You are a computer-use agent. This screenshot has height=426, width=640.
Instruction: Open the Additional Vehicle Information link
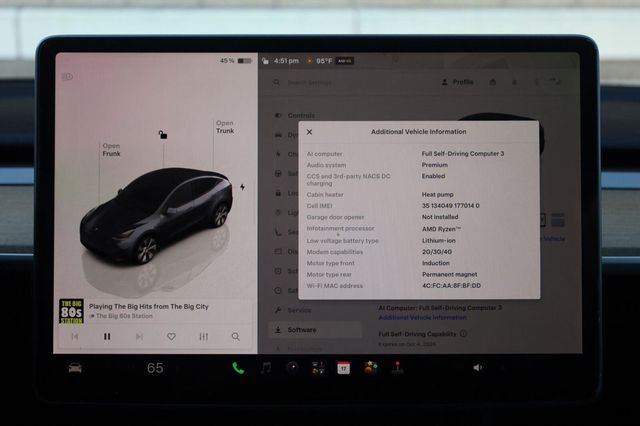tap(422, 317)
